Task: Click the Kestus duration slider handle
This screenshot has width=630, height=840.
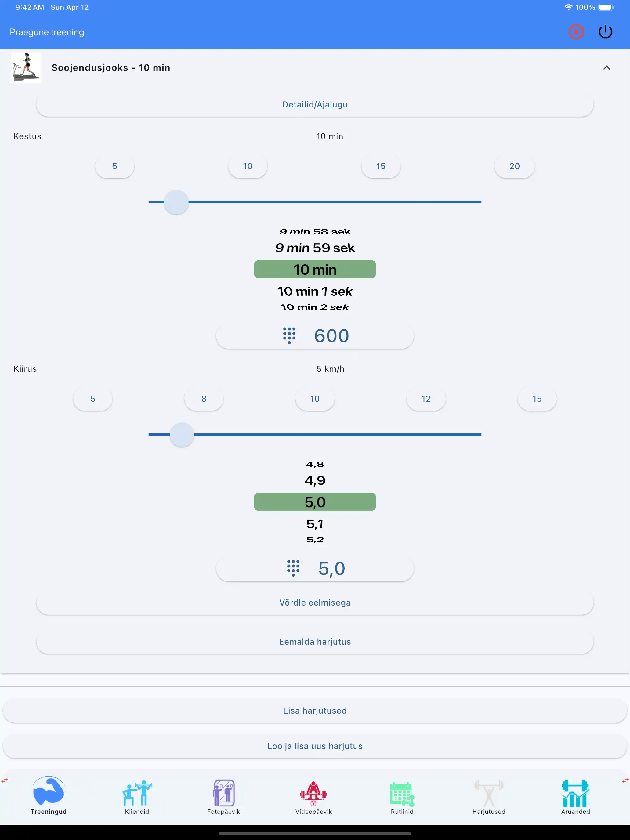Action: click(x=176, y=202)
